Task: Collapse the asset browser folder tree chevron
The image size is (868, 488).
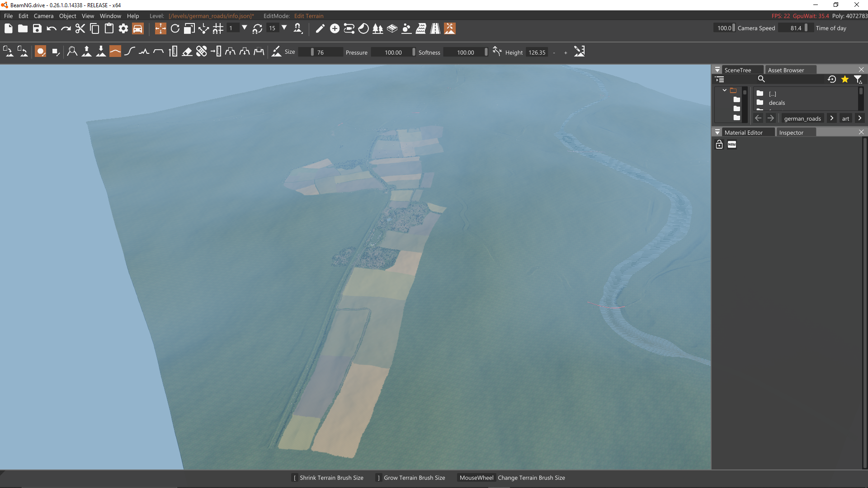Action: tap(724, 90)
